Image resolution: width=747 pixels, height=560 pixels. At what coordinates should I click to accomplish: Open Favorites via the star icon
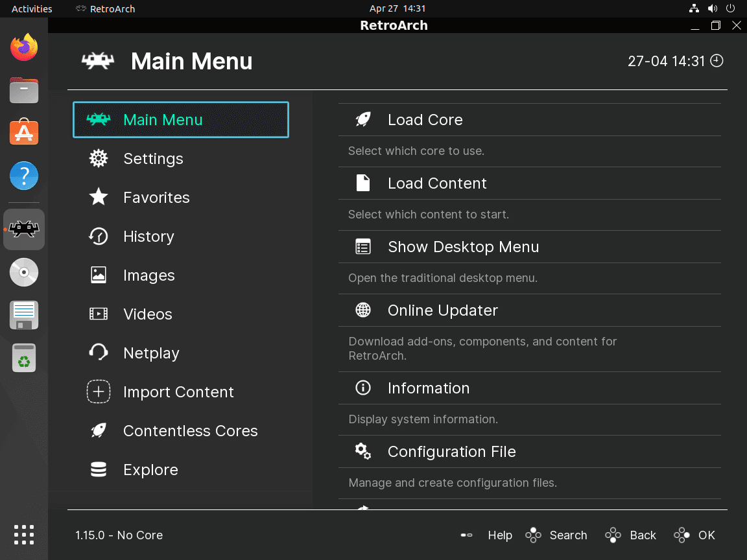pos(98,197)
